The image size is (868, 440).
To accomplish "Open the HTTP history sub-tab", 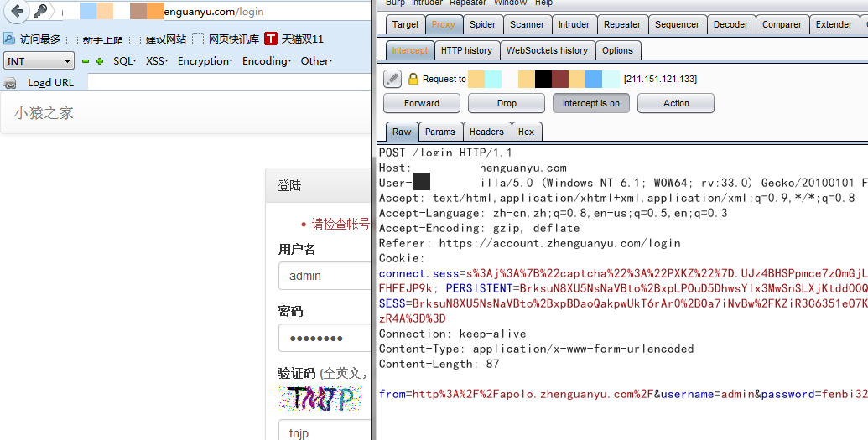I will pos(466,50).
